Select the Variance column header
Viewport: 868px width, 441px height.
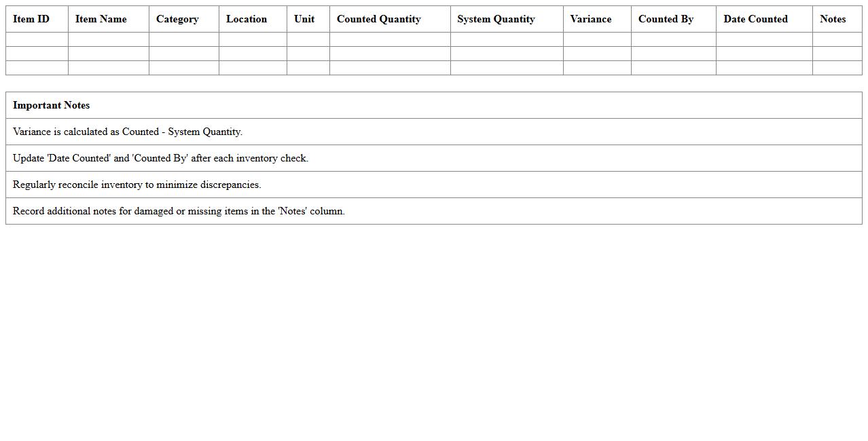590,19
